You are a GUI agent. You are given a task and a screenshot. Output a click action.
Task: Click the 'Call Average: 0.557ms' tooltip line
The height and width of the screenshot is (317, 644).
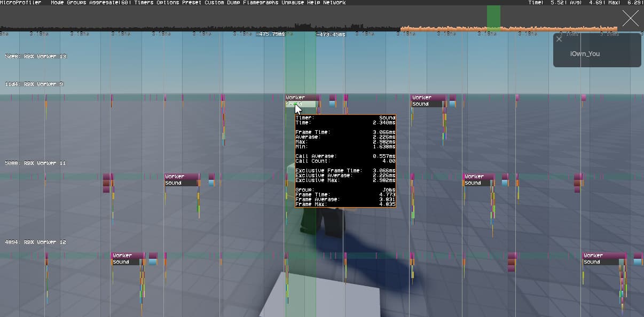345,156
